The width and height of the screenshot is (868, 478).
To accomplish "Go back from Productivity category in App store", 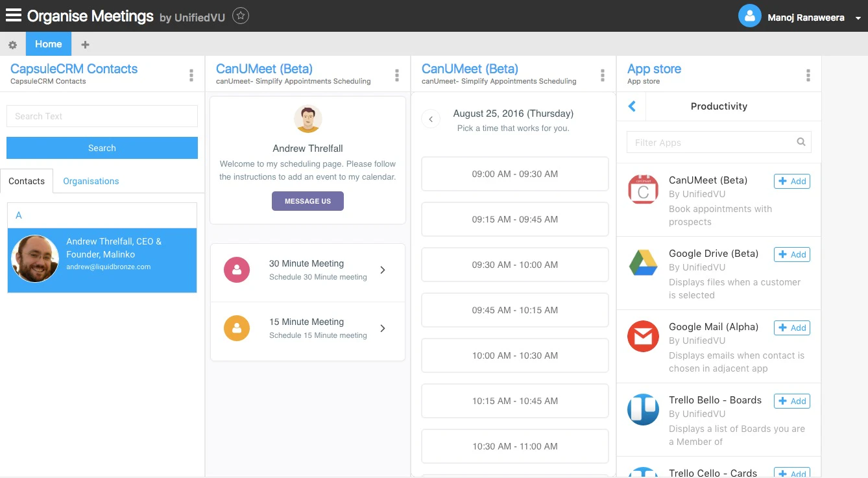I will click(632, 106).
